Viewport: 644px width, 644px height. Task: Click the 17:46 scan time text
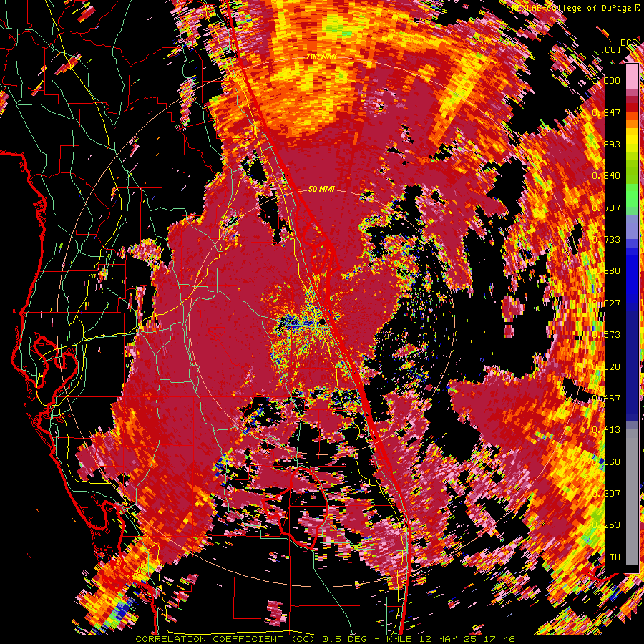click(x=500, y=639)
